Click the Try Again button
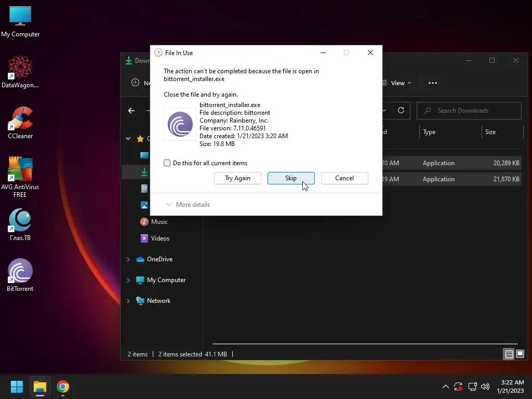 pyautogui.click(x=237, y=178)
